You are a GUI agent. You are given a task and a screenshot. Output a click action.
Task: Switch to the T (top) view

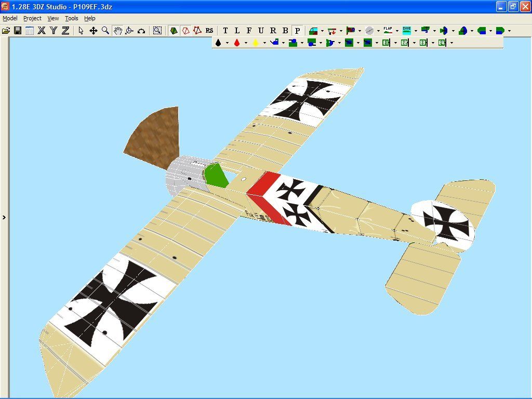pyautogui.click(x=225, y=31)
